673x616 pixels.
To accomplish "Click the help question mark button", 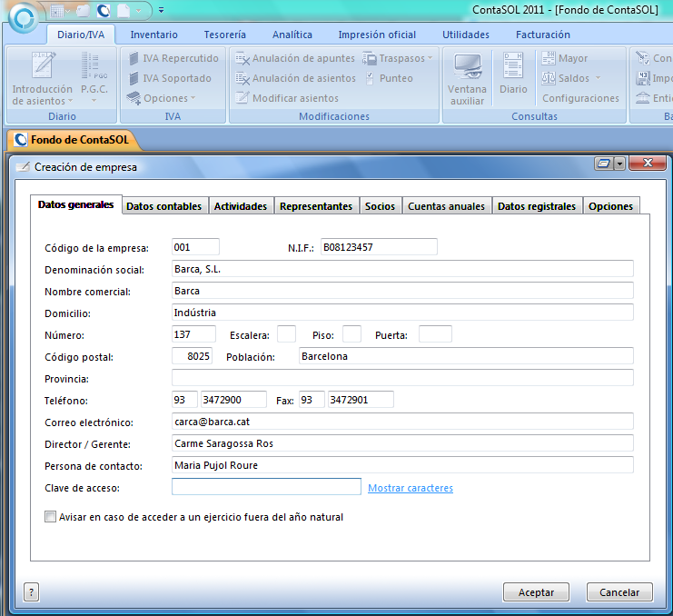I will coord(32,591).
